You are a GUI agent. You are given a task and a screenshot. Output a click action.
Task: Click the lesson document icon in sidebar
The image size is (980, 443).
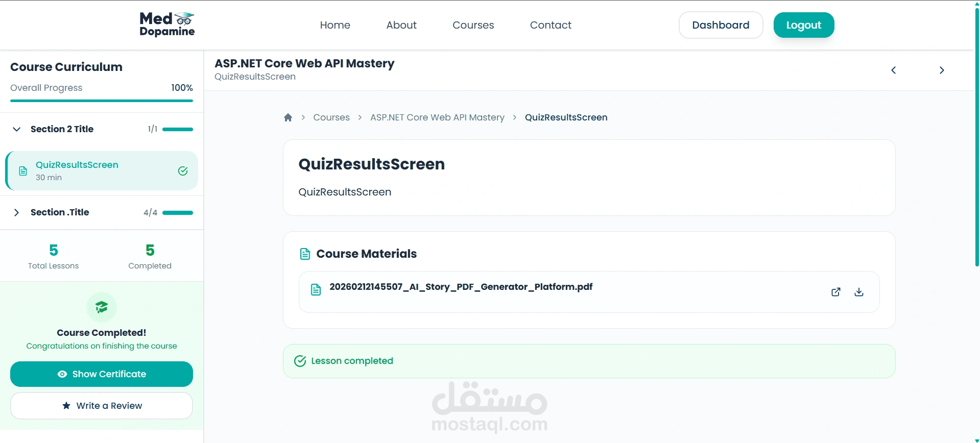click(23, 171)
